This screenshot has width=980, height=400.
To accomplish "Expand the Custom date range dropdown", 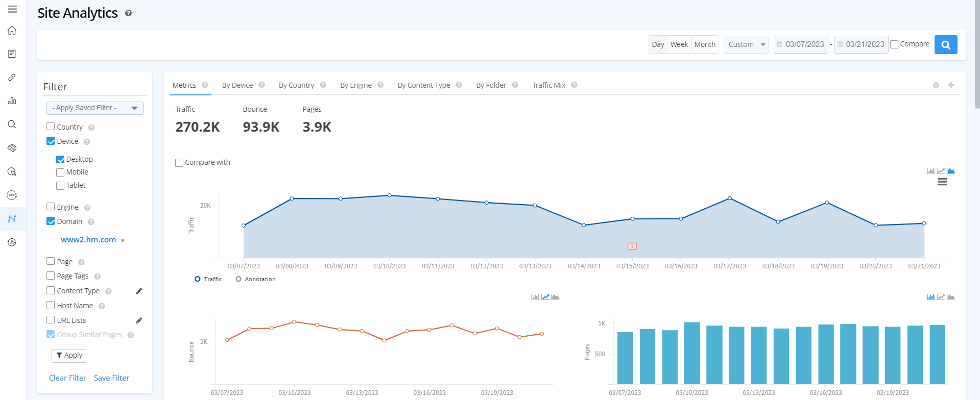I will coord(746,44).
